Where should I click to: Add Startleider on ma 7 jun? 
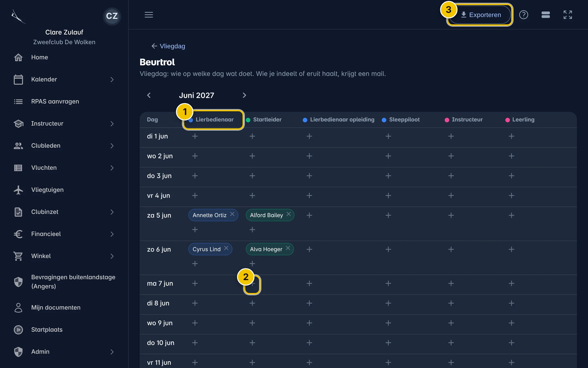pyautogui.click(x=252, y=283)
